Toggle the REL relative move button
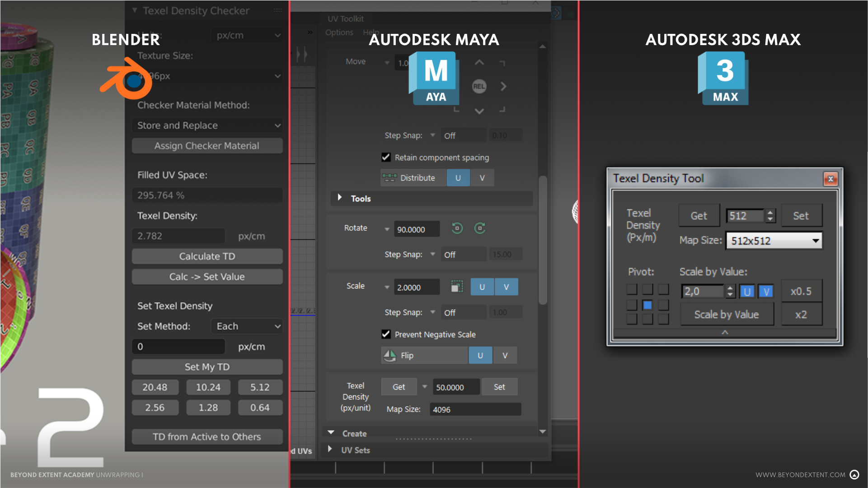This screenshot has height=488, width=868. pos(479,86)
